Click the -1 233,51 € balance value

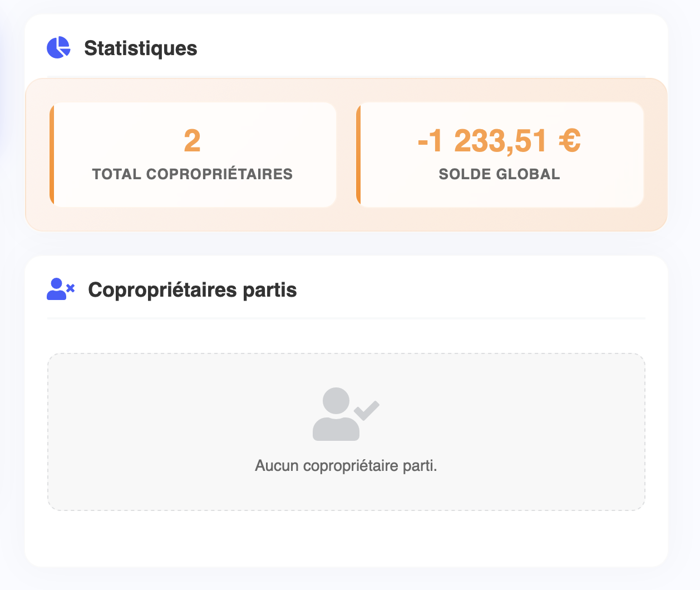[499, 141]
